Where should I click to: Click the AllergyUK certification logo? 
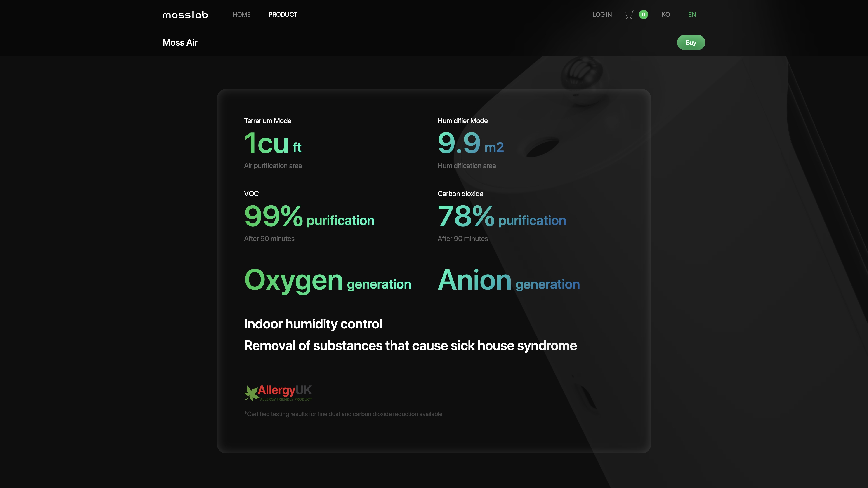pyautogui.click(x=278, y=393)
